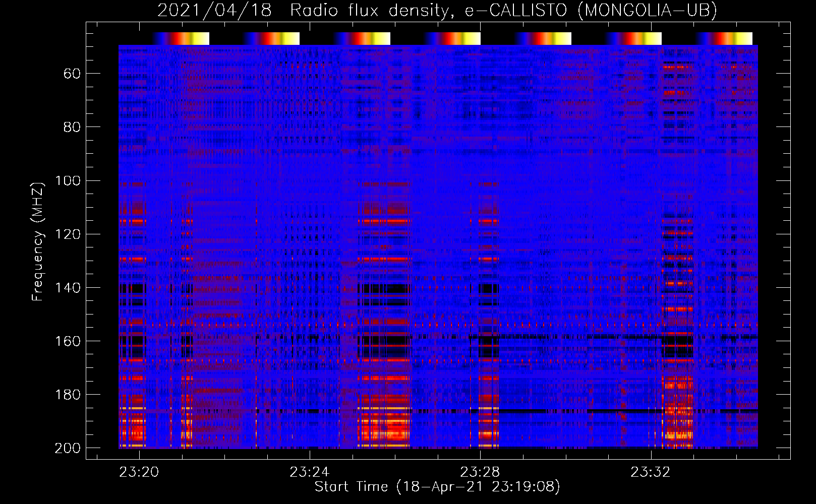The height and width of the screenshot is (504, 816).
Task: Click the 23:20 time tick label
Action: [139, 472]
